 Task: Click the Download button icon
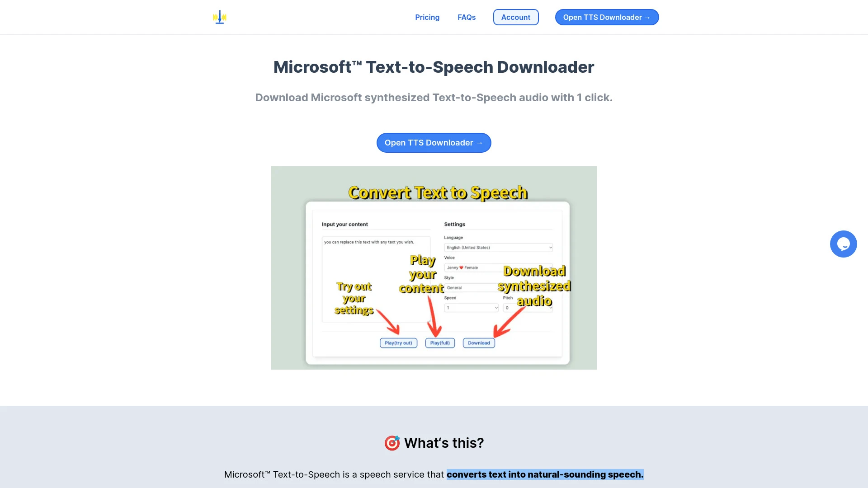pyautogui.click(x=479, y=343)
